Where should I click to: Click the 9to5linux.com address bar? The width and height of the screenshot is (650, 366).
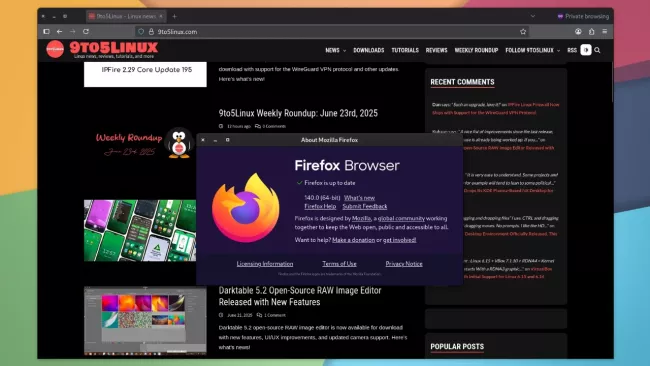332,32
